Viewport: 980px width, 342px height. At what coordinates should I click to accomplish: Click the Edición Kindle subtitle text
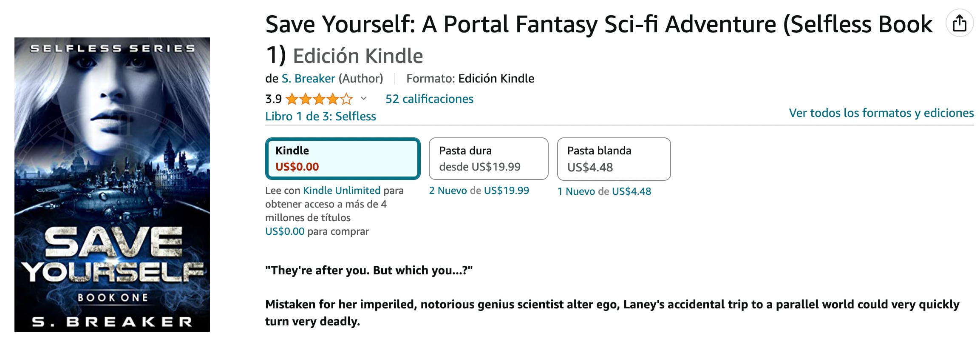coord(358,56)
